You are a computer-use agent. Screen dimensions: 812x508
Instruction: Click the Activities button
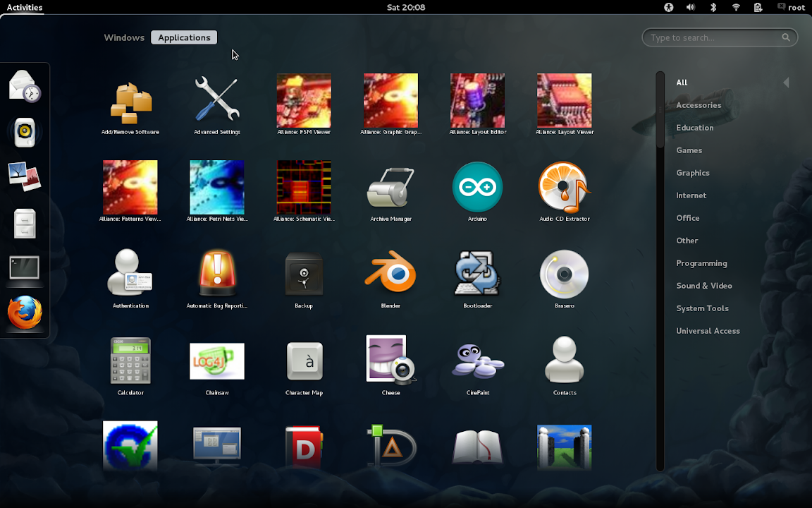pyautogui.click(x=25, y=7)
